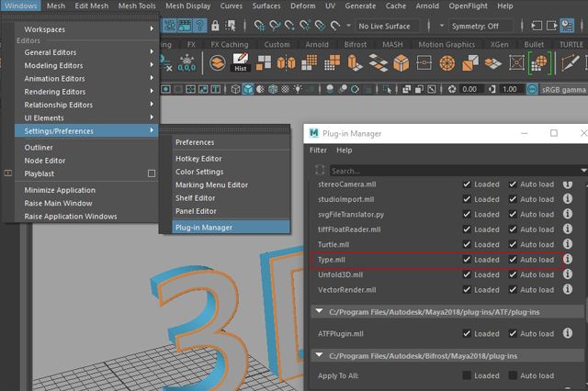This screenshot has width=588, height=391.
Task: Choose Plug-in Manager from the submenu
Action: tap(231, 228)
